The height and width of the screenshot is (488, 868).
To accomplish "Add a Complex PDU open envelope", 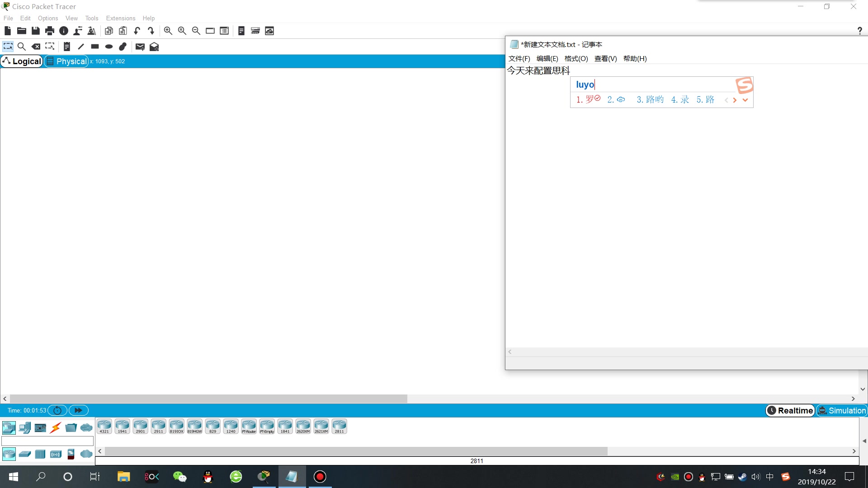I will (x=154, y=47).
